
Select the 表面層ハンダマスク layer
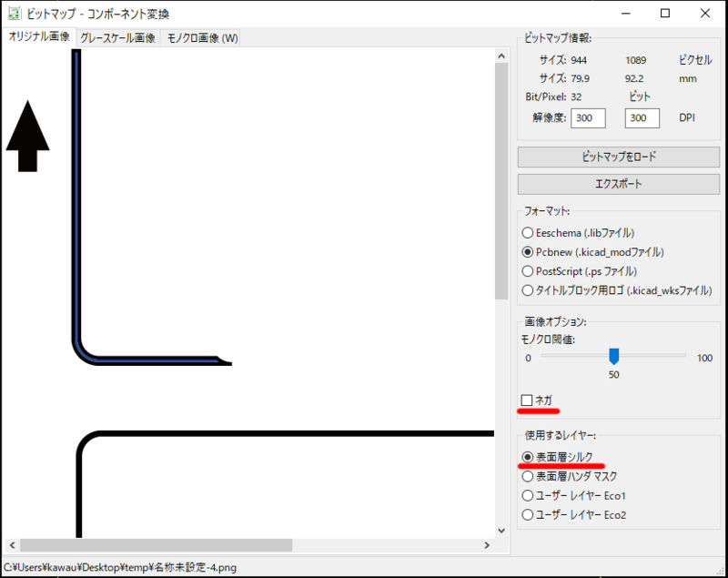click(528, 476)
